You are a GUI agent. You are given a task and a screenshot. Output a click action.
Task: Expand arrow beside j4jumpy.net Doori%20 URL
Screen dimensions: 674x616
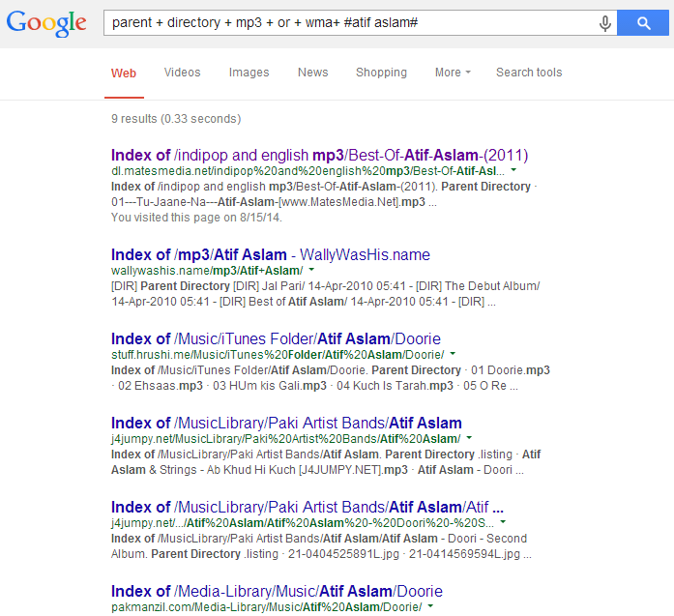(503, 522)
